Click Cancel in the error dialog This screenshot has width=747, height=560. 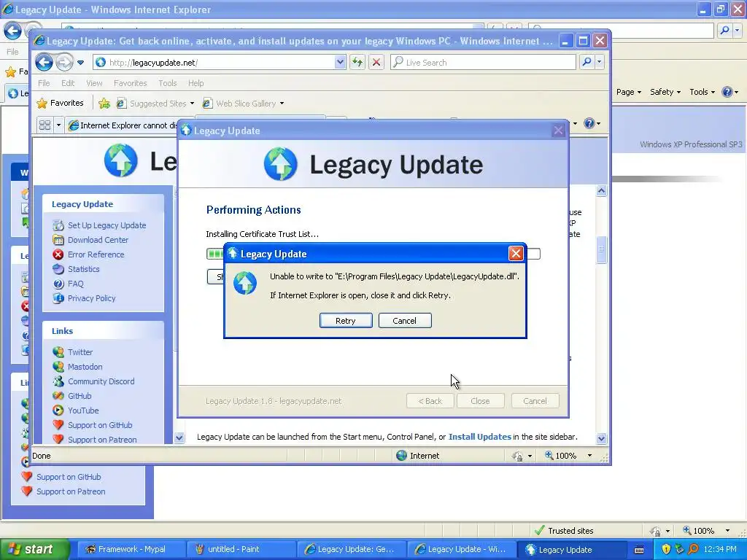(x=404, y=321)
